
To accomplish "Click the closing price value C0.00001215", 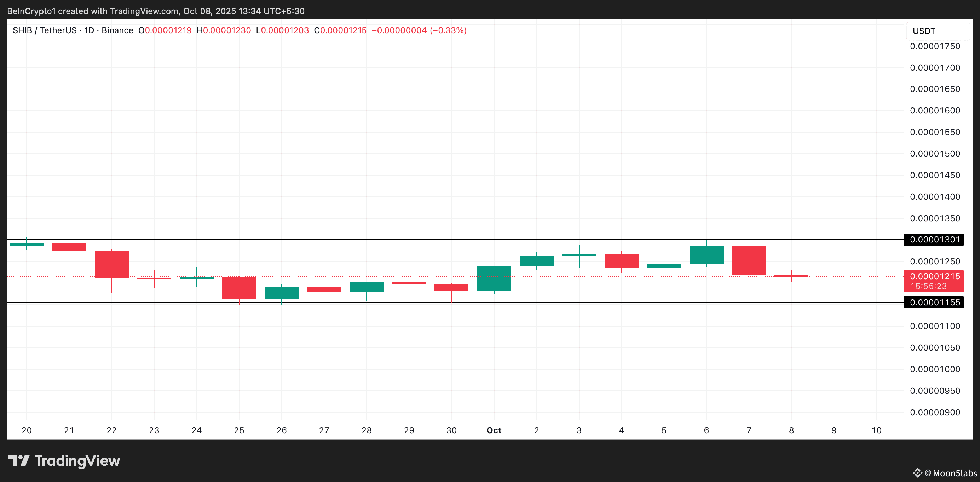I will click(340, 30).
